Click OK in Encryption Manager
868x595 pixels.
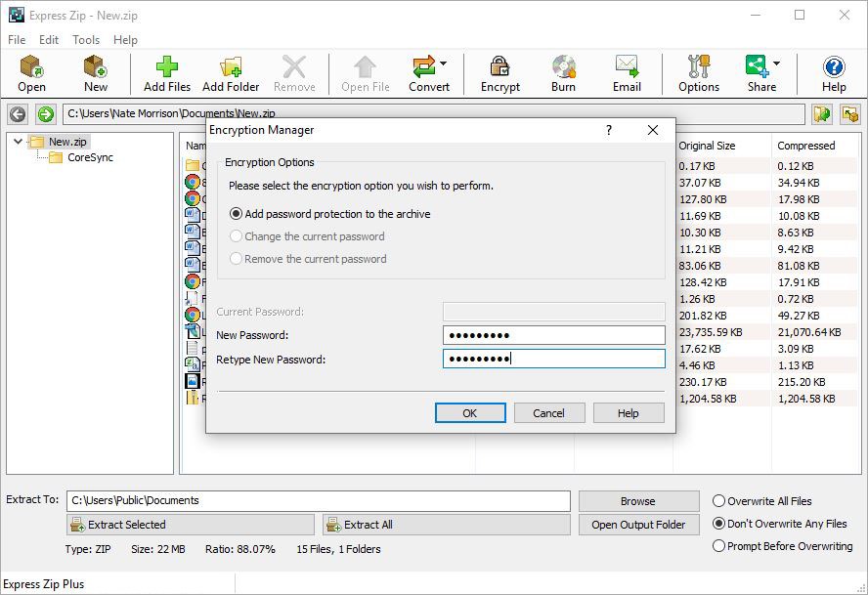[x=470, y=413]
